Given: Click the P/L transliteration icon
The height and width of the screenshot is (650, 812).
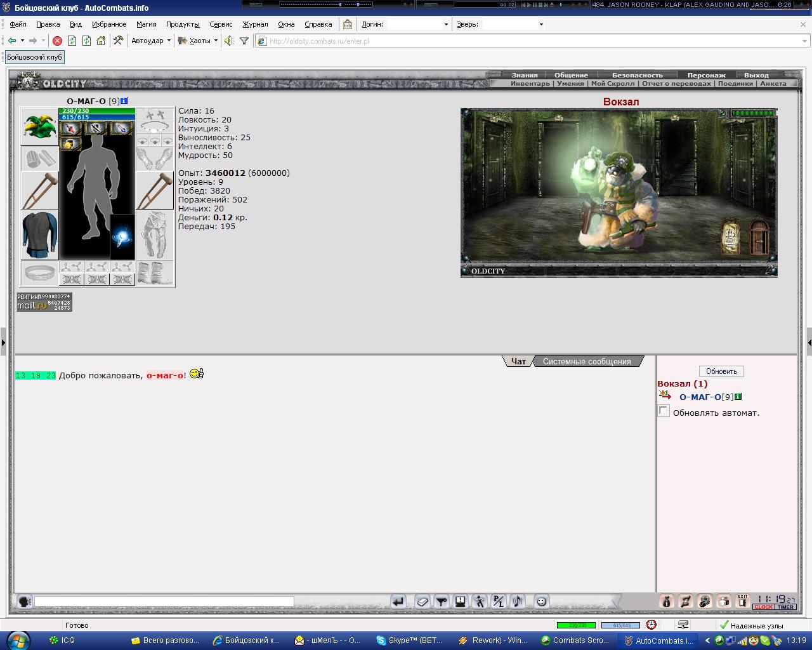Looking at the screenshot, I should [499, 601].
